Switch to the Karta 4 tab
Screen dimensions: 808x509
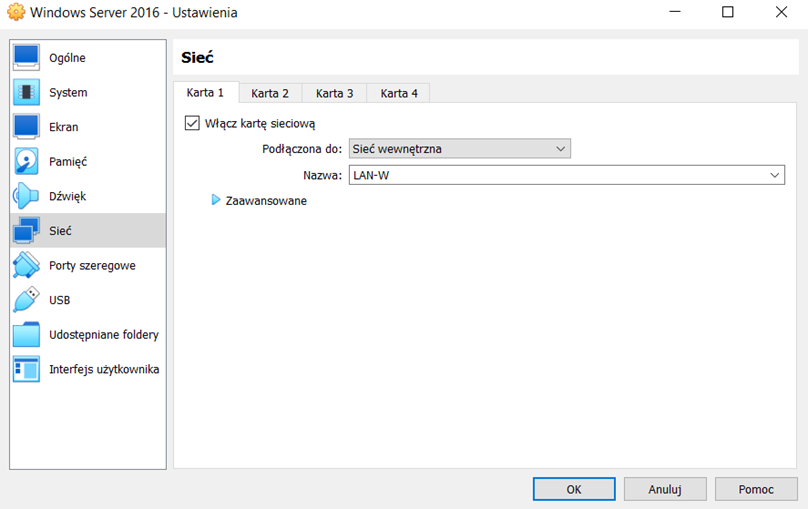pos(399,93)
